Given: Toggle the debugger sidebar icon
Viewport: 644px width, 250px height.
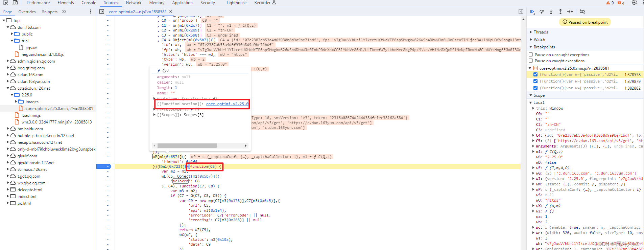Looking at the screenshot, I should (521, 12).
